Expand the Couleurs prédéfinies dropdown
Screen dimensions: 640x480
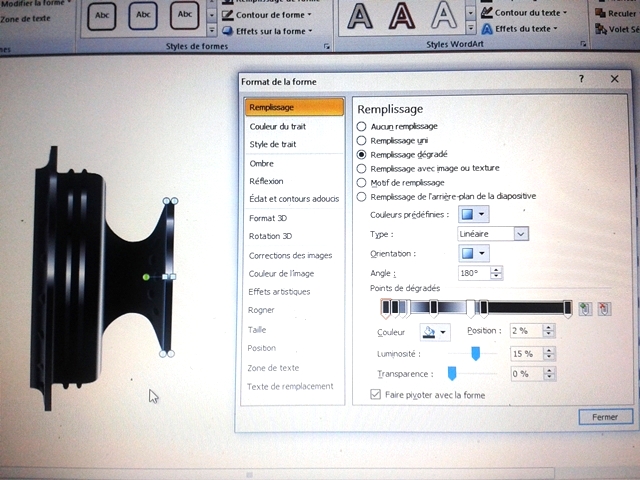point(473,214)
